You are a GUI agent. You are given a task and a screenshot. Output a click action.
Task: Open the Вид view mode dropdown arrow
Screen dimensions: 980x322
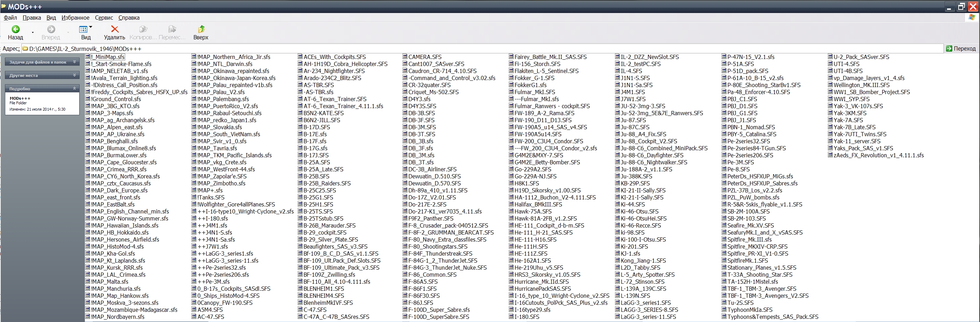90,27
